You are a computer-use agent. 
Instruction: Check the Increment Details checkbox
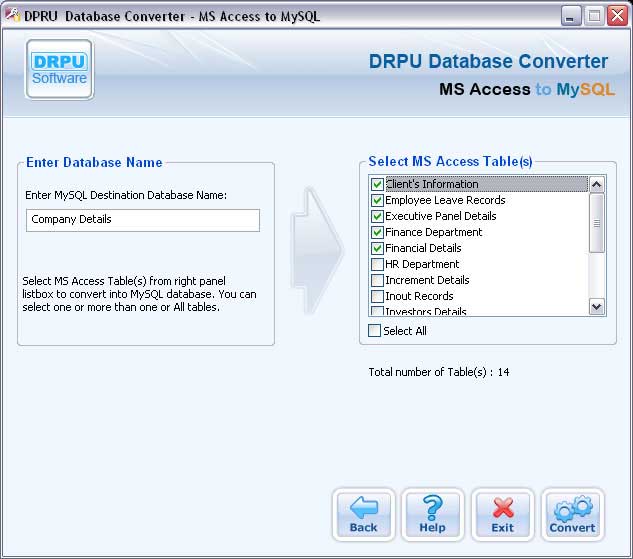point(377,280)
